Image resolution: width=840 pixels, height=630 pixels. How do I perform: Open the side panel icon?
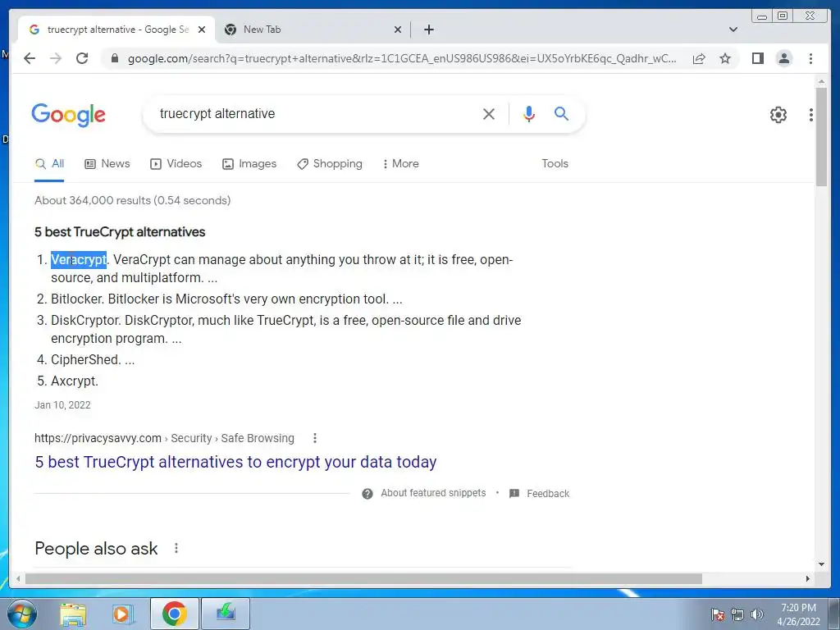pyautogui.click(x=757, y=58)
